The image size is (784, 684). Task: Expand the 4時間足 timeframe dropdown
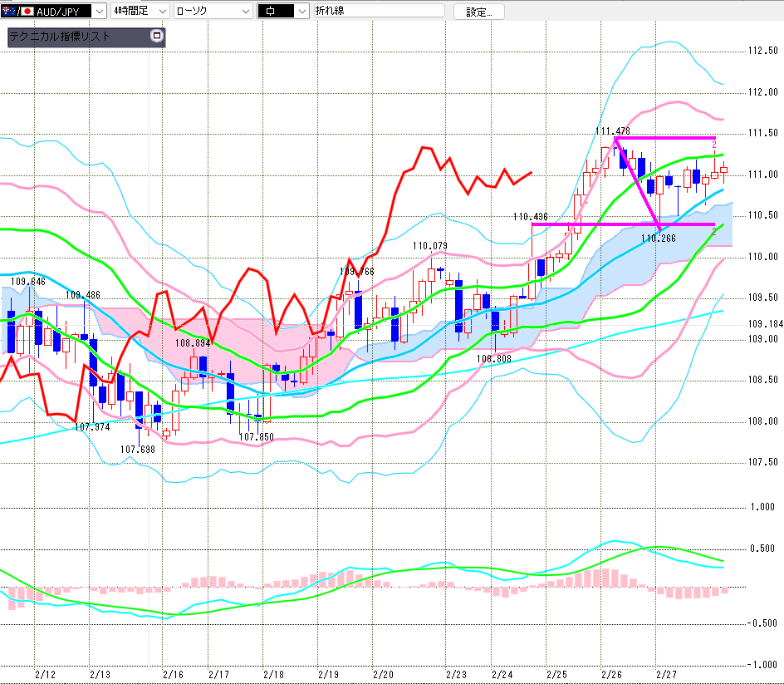tap(160, 12)
